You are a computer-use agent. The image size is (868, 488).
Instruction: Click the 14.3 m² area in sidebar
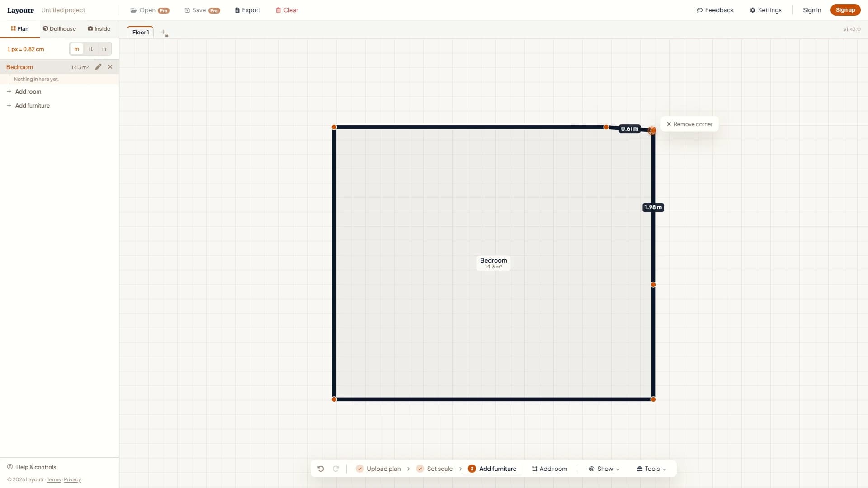80,67
